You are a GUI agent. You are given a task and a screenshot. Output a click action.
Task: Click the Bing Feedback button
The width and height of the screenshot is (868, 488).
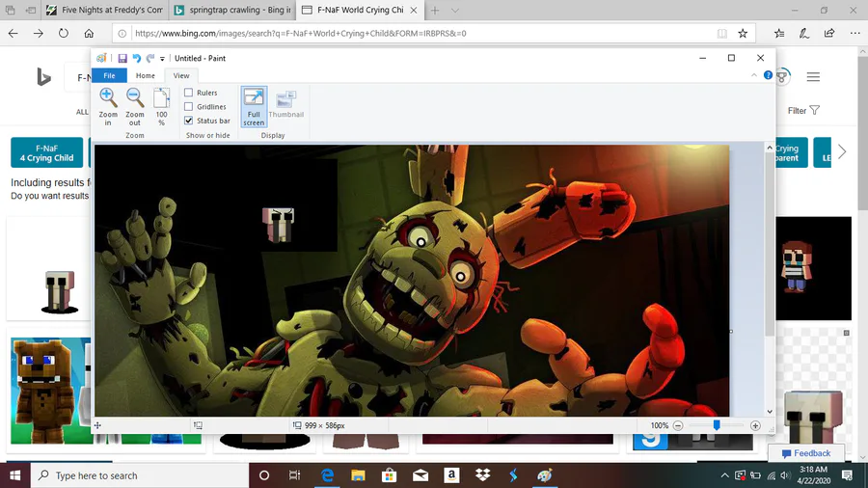click(806, 453)
